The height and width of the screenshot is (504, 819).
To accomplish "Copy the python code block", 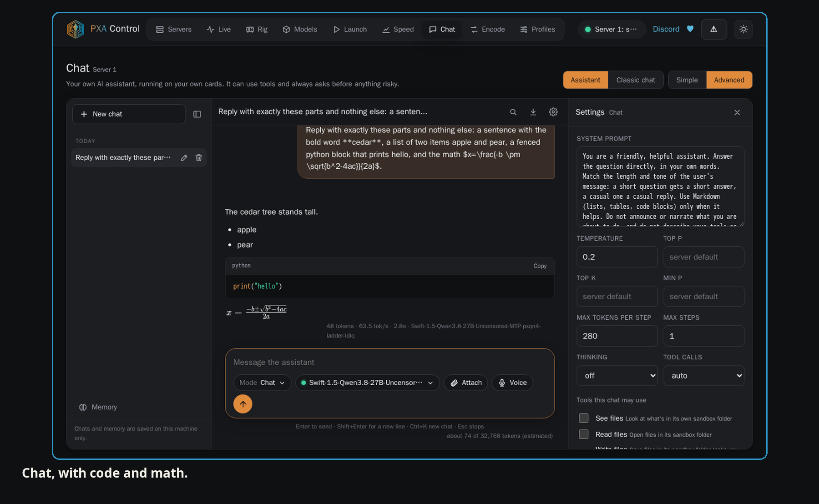I will [540, 266].
